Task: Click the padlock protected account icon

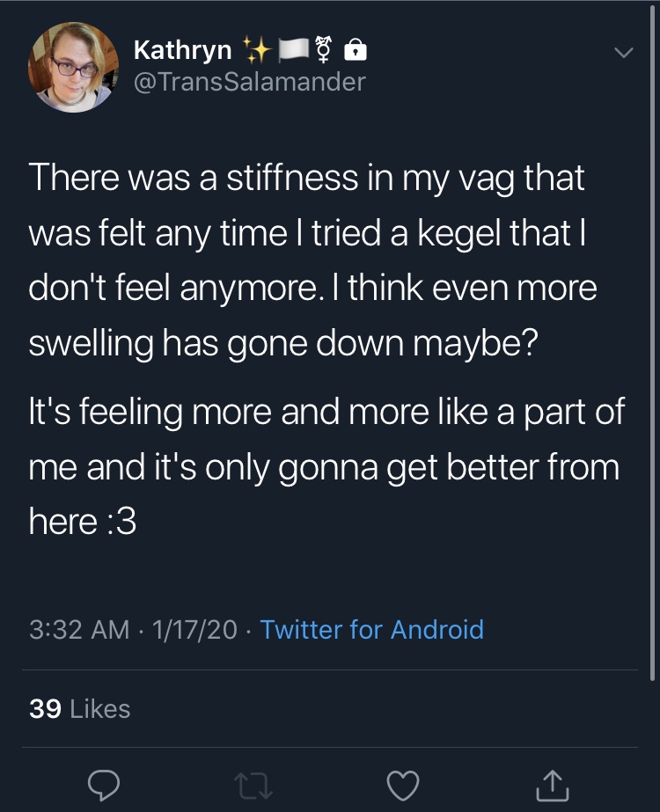Action: (356, 50)
